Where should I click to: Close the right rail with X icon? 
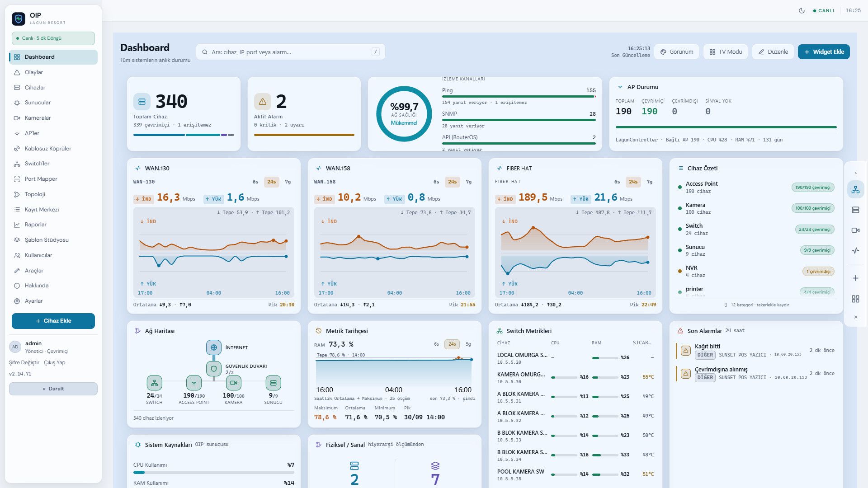click(855, 317)
